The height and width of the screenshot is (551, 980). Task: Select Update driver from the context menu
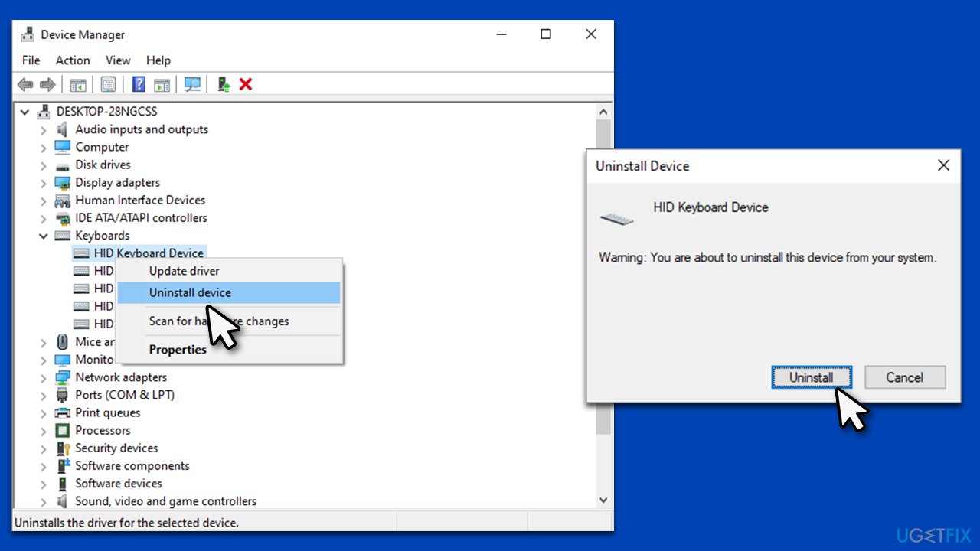[x=184, y=271]
